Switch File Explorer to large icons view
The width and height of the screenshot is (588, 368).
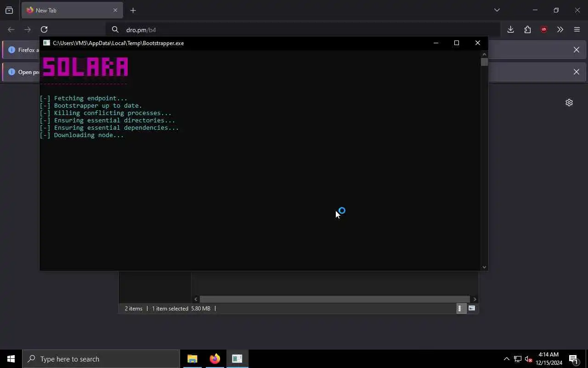472,309
